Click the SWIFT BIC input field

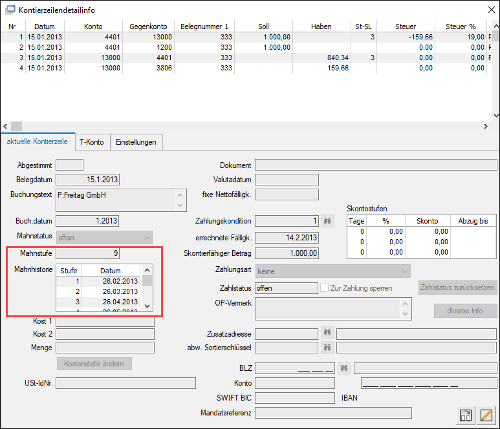click(295, 398)
